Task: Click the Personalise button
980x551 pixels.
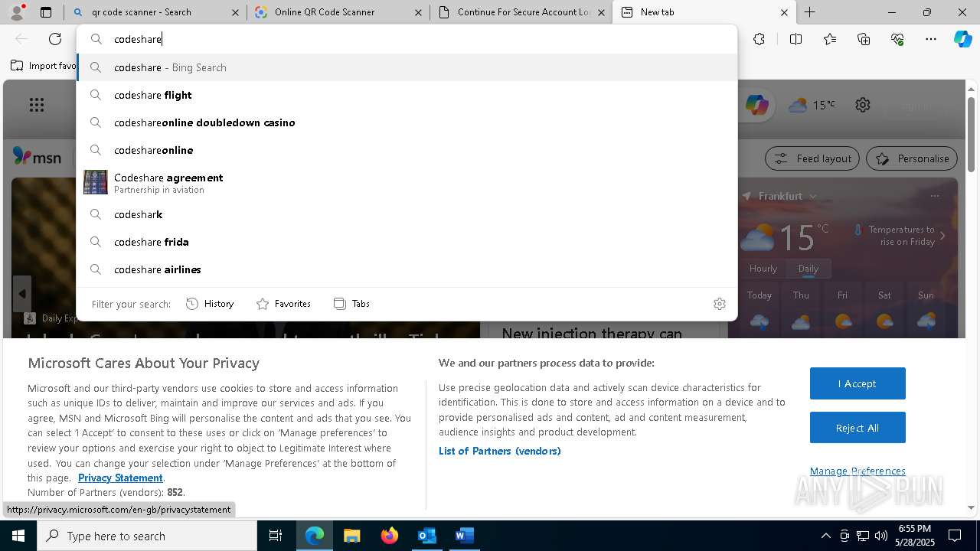Action: [912, 158]
